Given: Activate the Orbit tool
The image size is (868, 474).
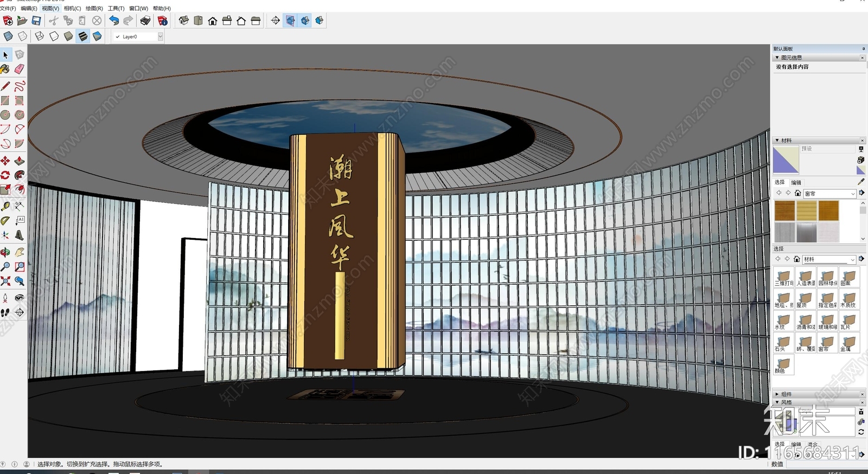Looking at the screenshot, I should tap(5, 253).
